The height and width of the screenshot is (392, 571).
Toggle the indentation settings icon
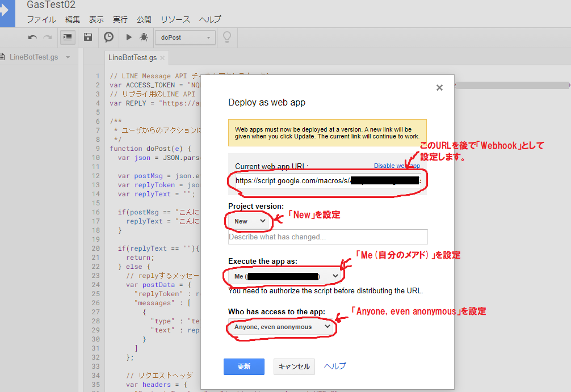68,37
